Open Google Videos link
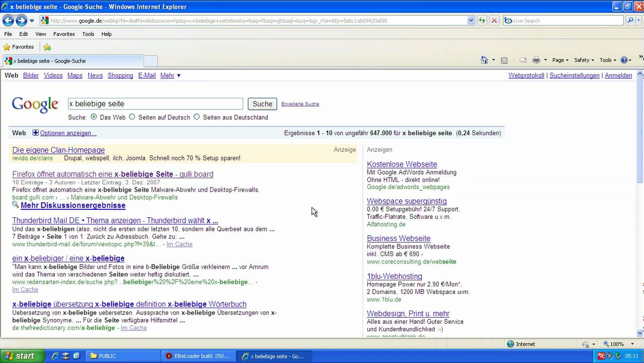 53,75
